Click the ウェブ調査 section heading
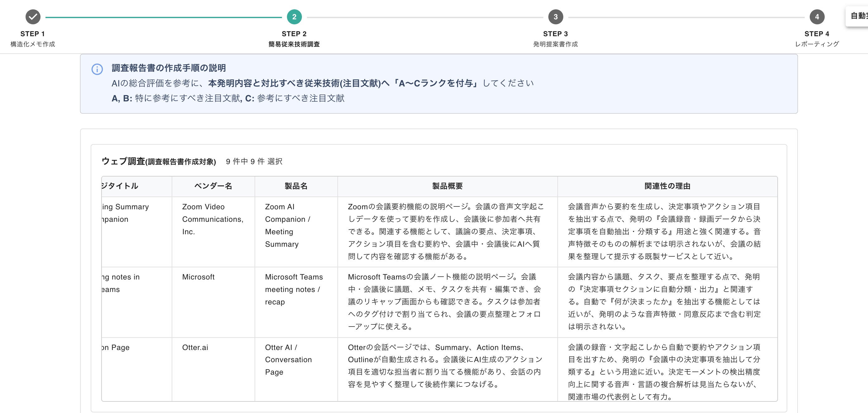The image size is (868, 413). tap(158, 161)
